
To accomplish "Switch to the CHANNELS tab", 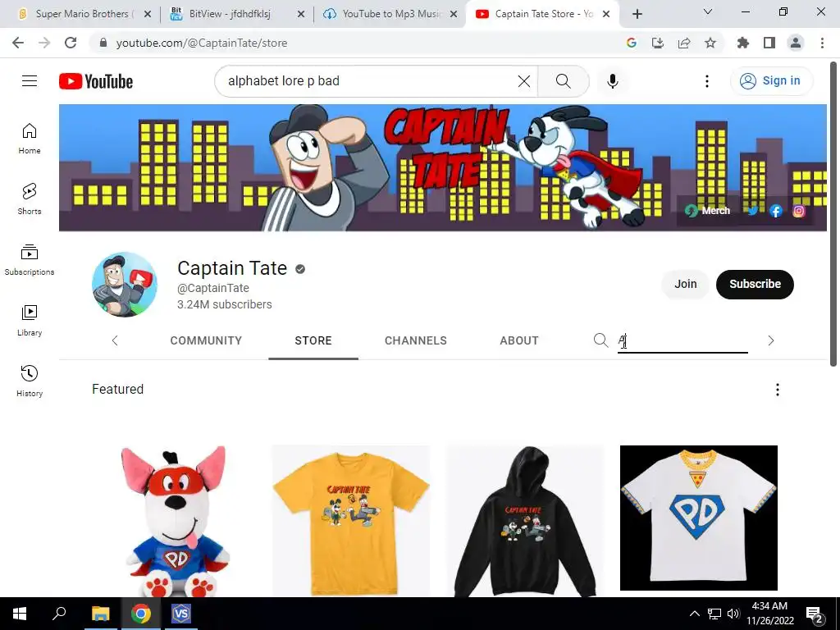I will [416, 340].
